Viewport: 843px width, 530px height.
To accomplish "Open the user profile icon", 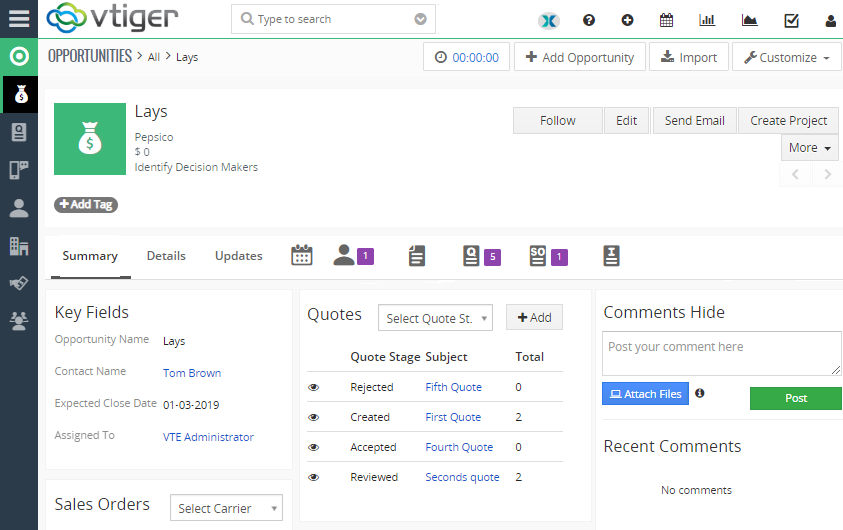I will pos(831,21).
